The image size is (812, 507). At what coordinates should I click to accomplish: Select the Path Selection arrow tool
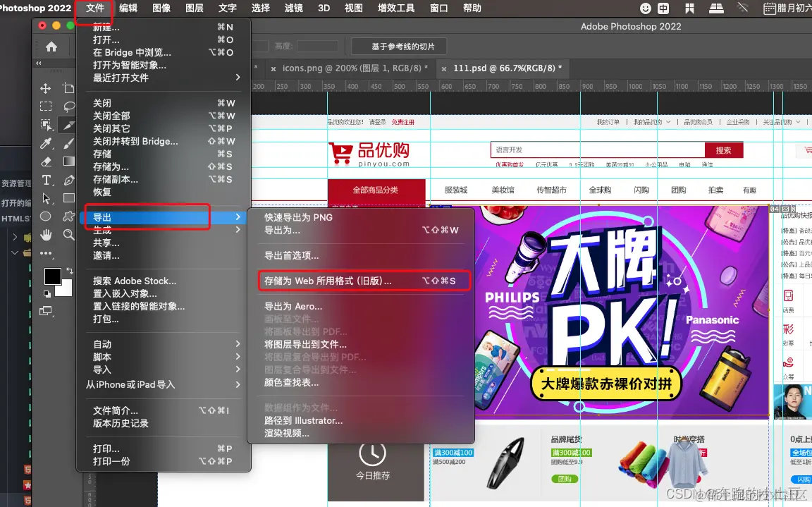pyautogui.click(x=46, y=198)
